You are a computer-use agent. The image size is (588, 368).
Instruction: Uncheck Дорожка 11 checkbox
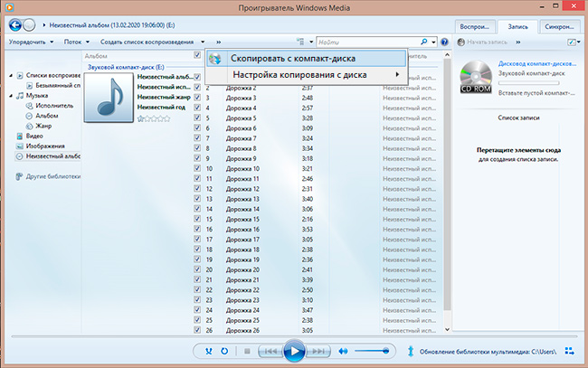click(x=197, y=178)
